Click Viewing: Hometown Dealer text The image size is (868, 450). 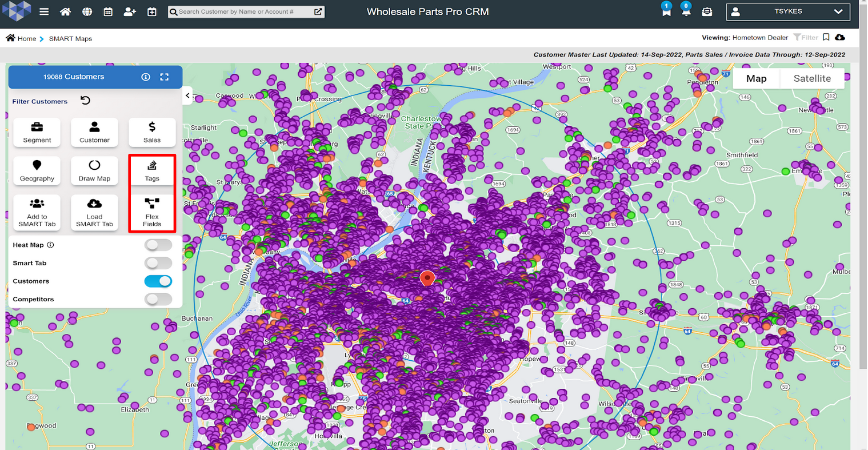click(745, 37)
